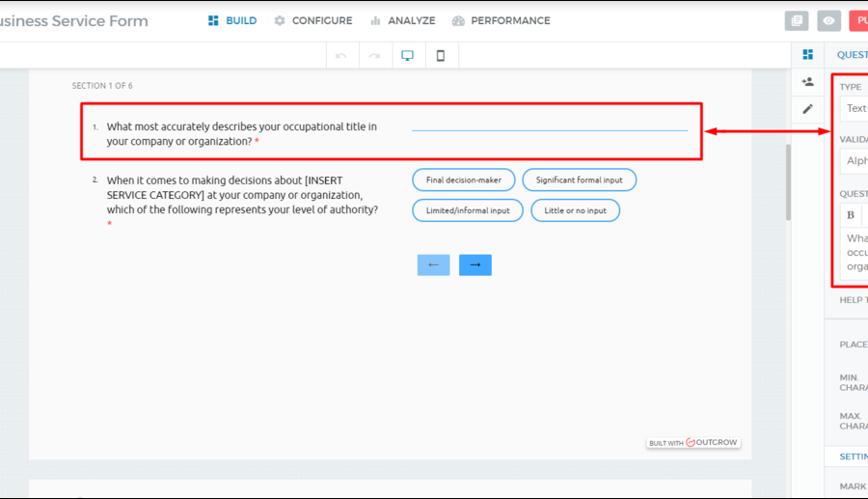Pick the 'Little or no input' option
The width and height of the screenshot is (868, 499).
(x=575, y=210)
